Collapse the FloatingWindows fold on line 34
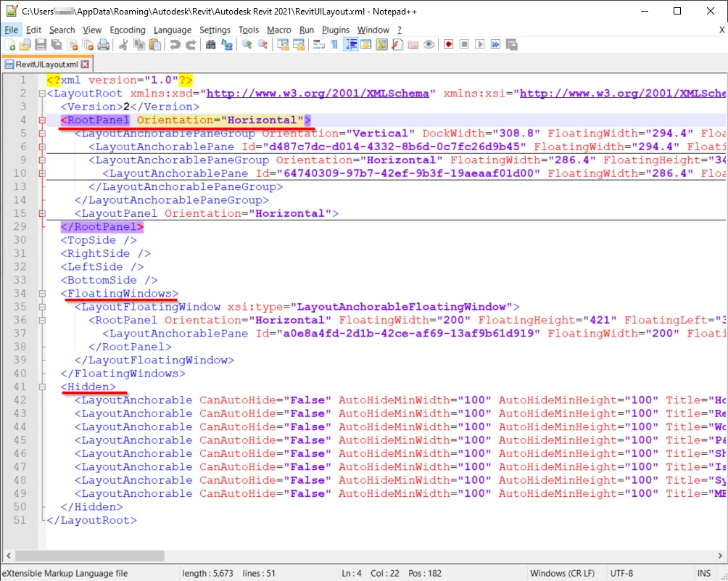 (x=42, y=294)
